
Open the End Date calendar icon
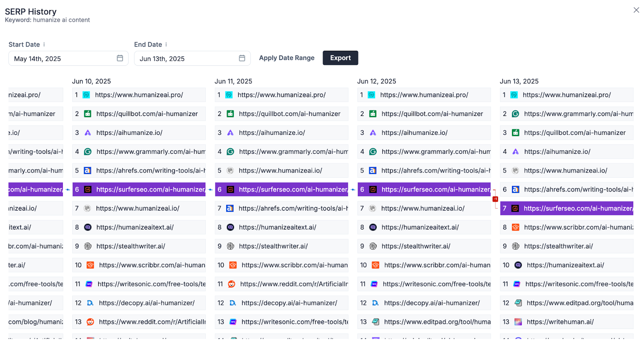tap(242, 58)
